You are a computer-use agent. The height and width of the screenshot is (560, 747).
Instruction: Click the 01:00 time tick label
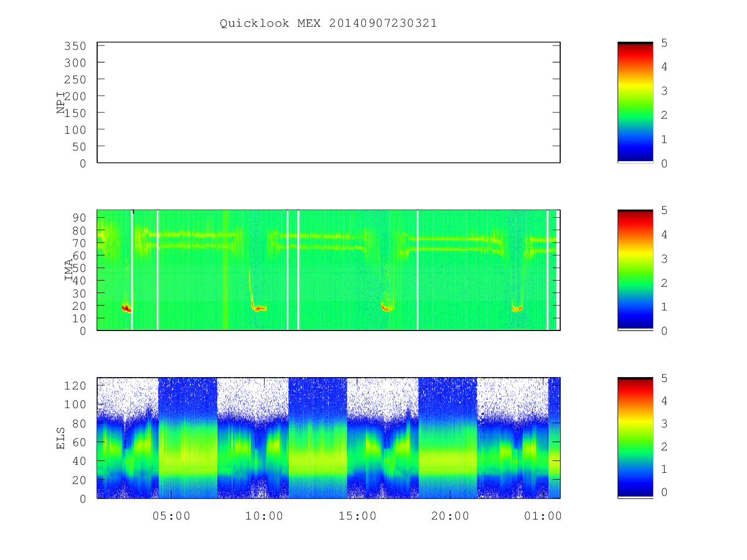point(543,516)
